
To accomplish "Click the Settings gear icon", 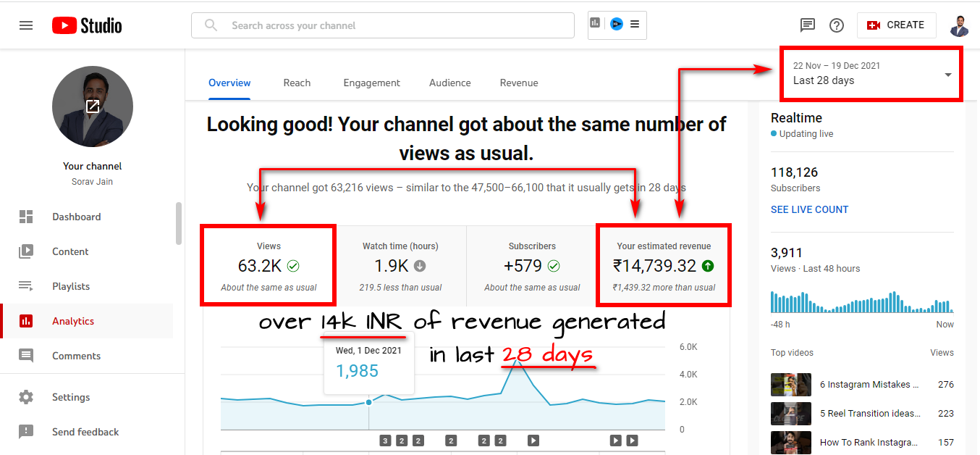I will [26, 397].
